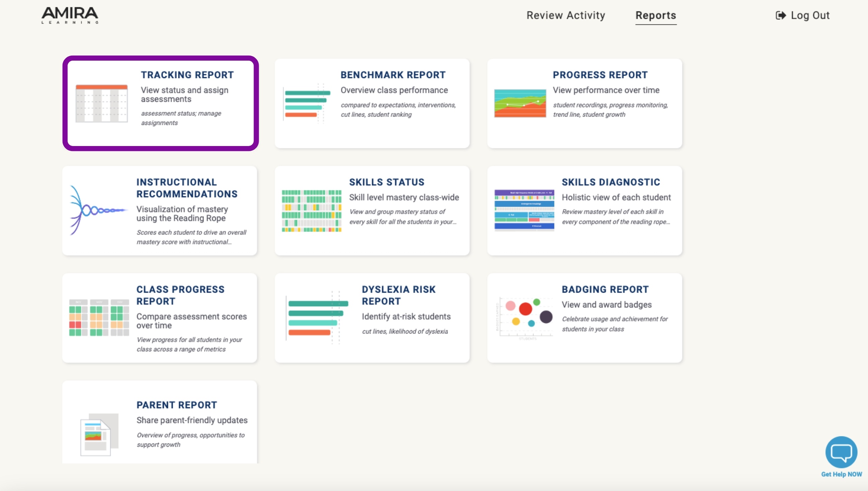The image size is (868, 491).
Task: Click the Benchmark Report bar chart icon
Action: [x=307, y=103]
